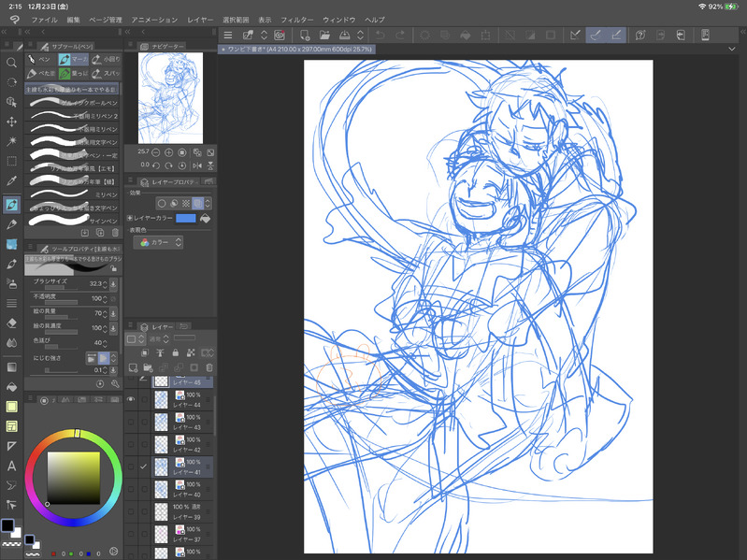Select the ミリペン brush
747x560 pixels.
[72, 194]
